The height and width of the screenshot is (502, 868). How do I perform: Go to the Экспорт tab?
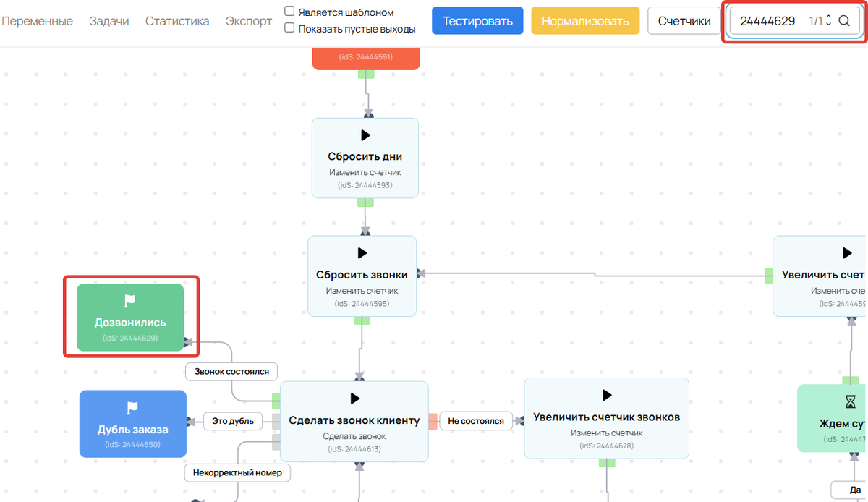[x=249, y=21]
